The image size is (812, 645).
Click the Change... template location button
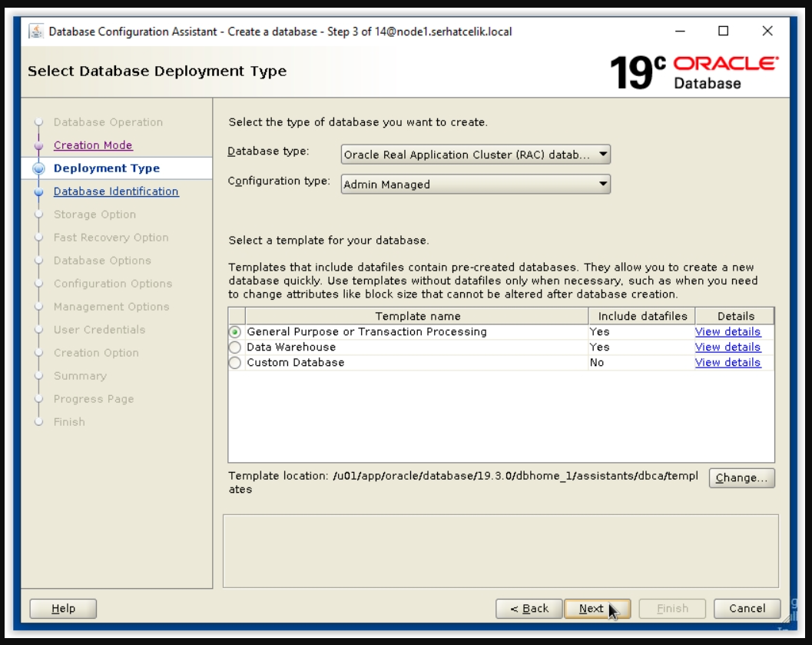741,477
